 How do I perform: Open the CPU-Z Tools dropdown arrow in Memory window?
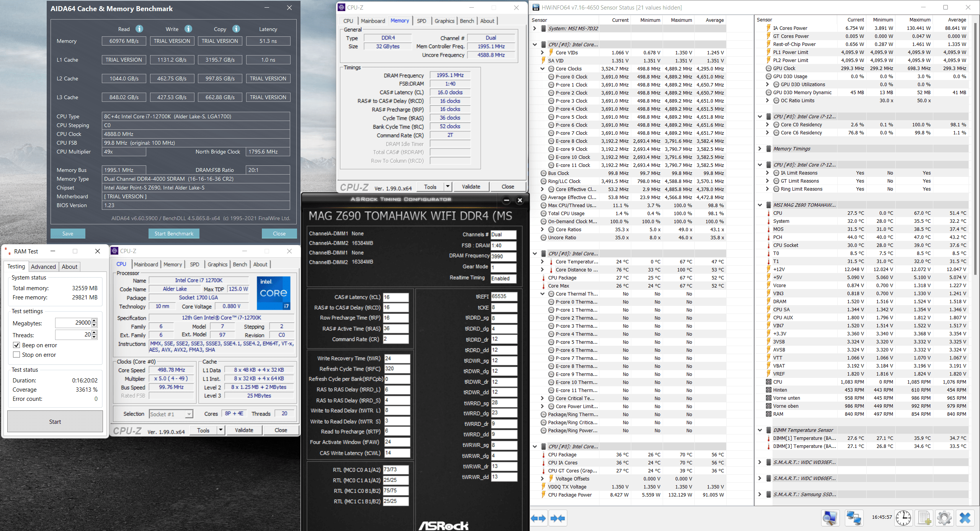pyautogui.click(x=448, y=187)
